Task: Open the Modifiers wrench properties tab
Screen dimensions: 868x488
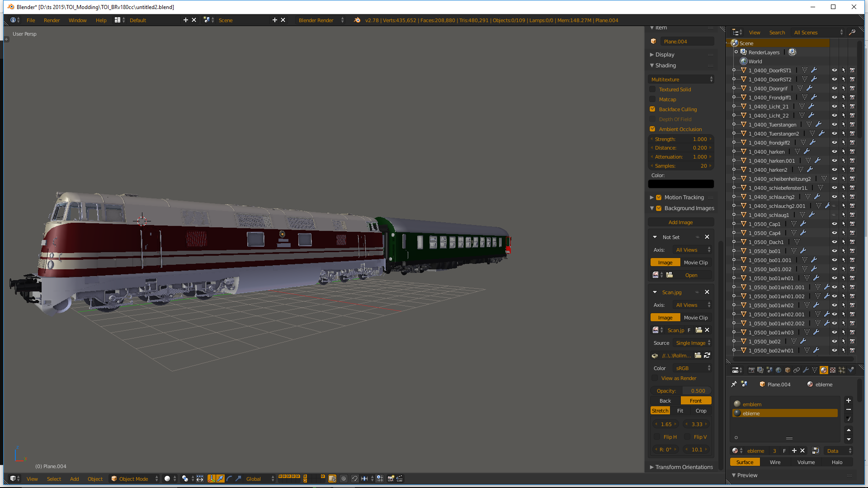Action: point(806,370)
